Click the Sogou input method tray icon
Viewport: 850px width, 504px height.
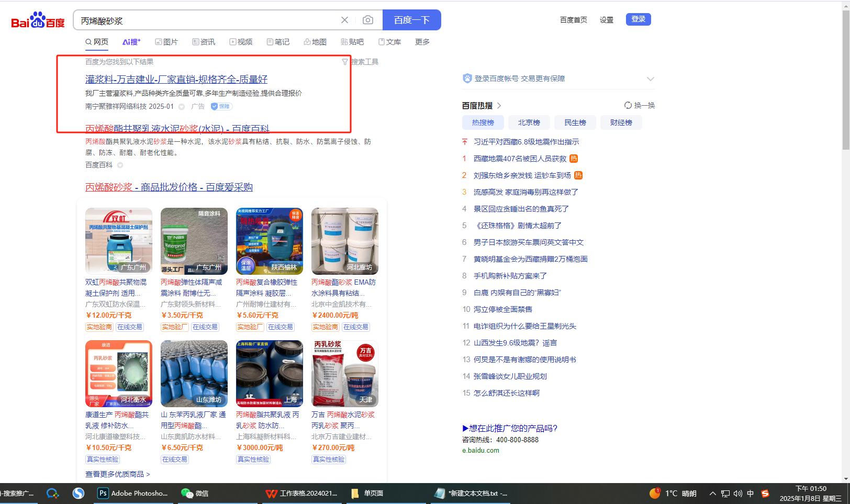pyautogui.click(x=765, y=494)
